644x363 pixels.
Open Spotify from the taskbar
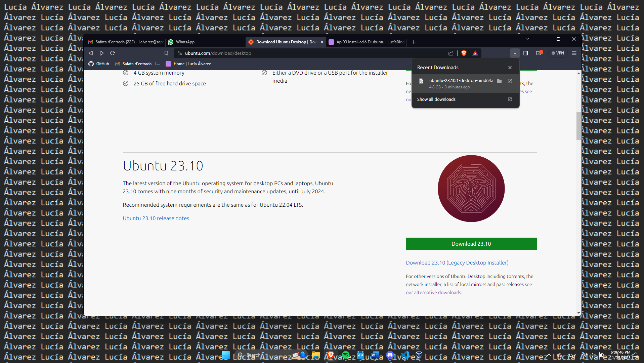[x=345, y=355]
